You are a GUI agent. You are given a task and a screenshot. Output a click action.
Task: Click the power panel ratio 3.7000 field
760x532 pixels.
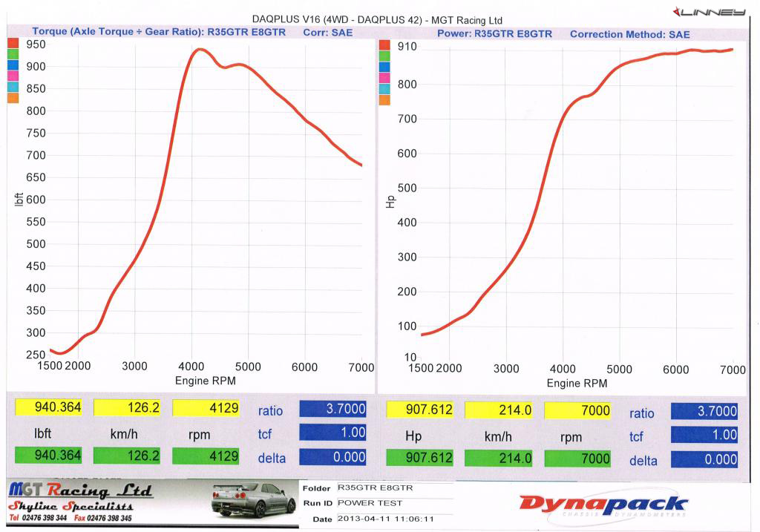click(x=705, y=411)
